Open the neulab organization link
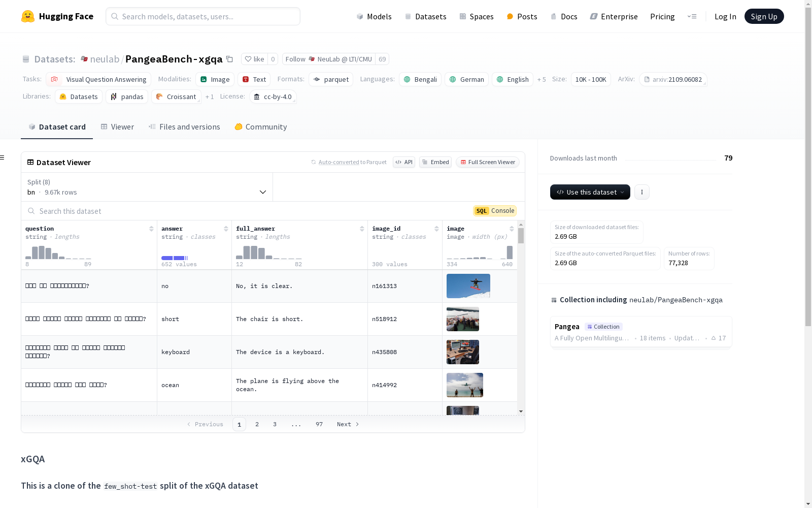The height and width of the screenshot is (508, 812). 105,59
